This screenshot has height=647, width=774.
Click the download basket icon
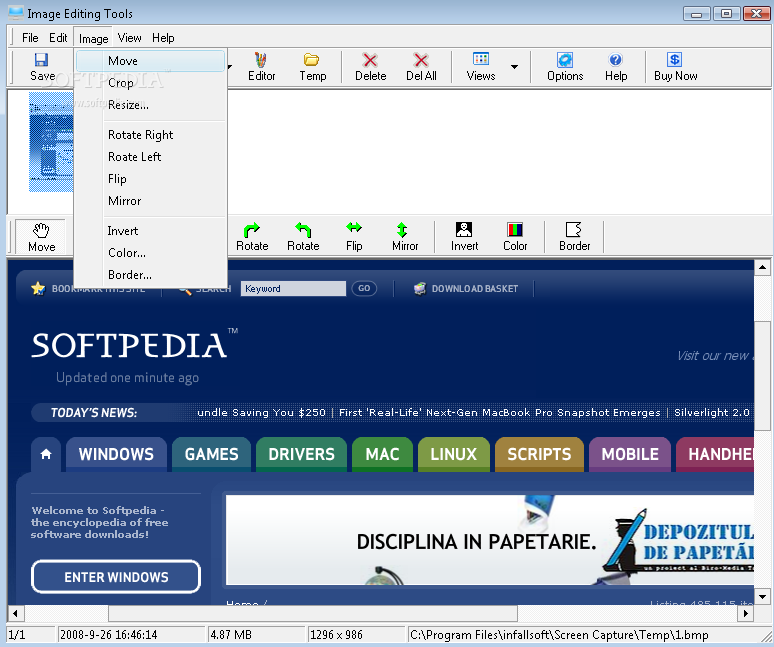pyautogui.click(x=420, y=289)
